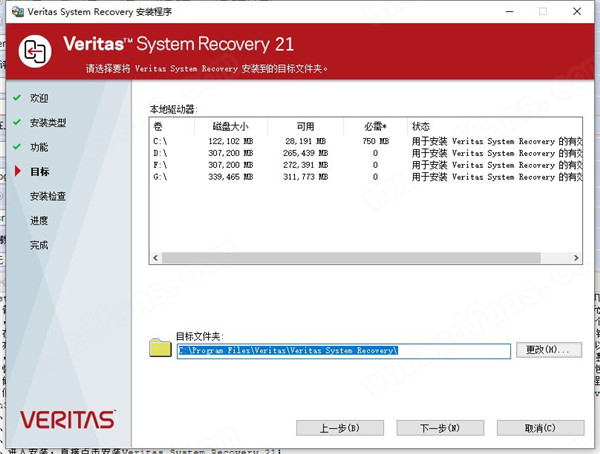
Task: Click the horizontal scrollbar thumb in drive list
Action: (x=351, y=258)
